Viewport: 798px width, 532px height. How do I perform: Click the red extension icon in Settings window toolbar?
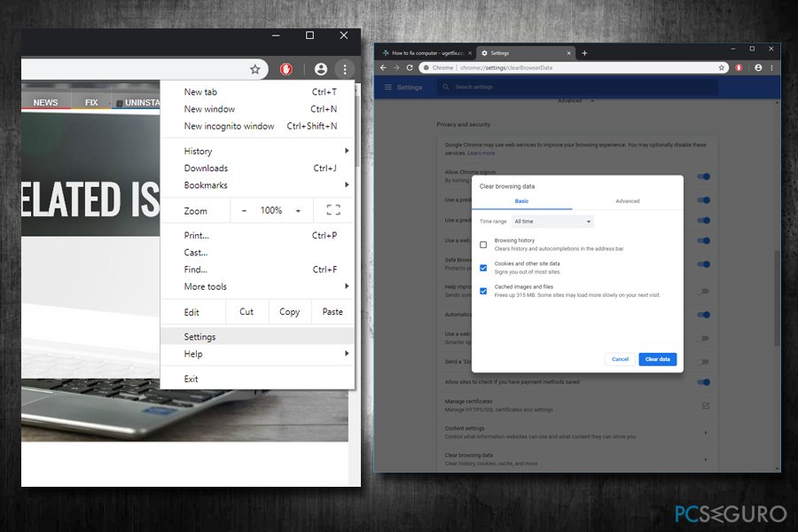(739, 67)
